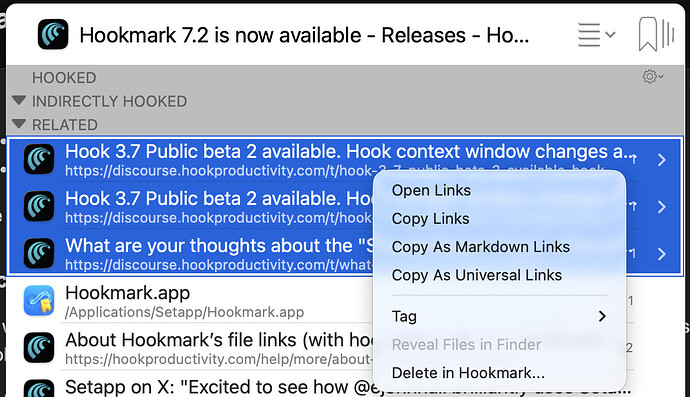
Task: Click icon of About Hookmark's file links entry
Action: tap(39, 348)
